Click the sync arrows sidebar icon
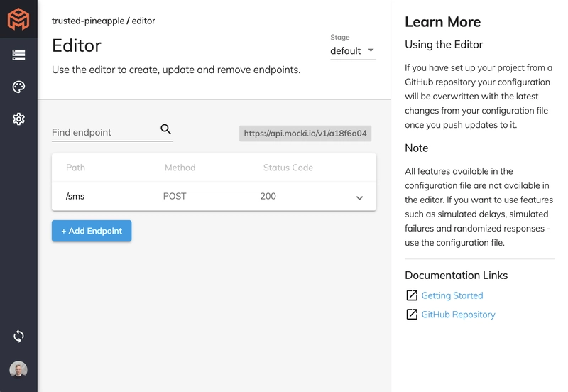568x392 pixels. coord(18,336)
